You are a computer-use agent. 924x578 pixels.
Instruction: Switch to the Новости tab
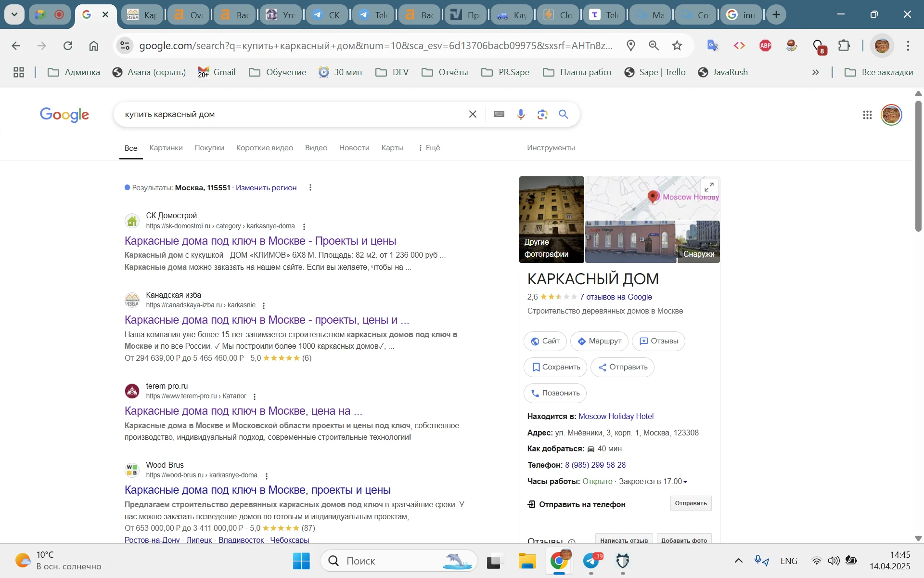(x=354, y=148)
